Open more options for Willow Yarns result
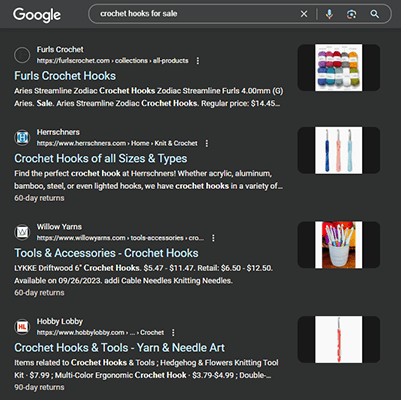 (213, 238)
